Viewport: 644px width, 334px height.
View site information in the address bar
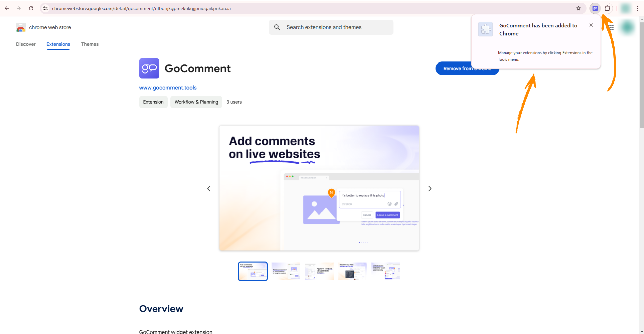click(46, 8)
